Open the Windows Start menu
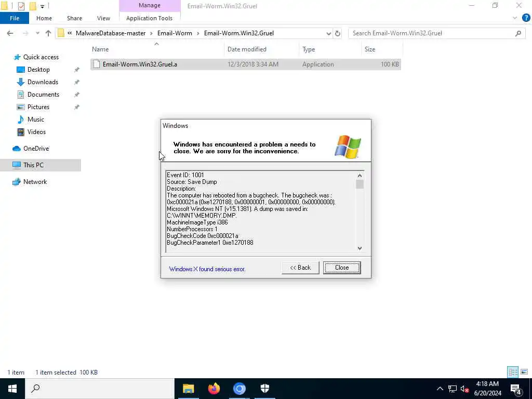The image size is (532, 399). pos(12,389)
